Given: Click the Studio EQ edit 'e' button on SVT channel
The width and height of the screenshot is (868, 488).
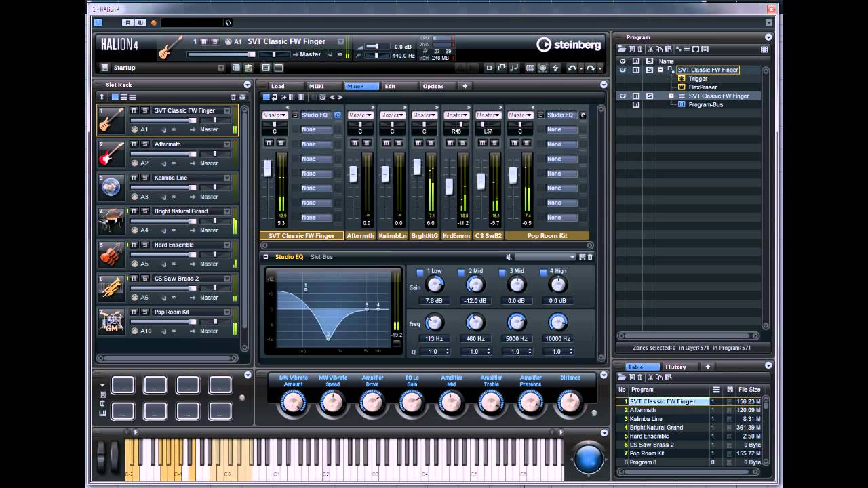Looking at the screenshot, I should coord(337,115).
